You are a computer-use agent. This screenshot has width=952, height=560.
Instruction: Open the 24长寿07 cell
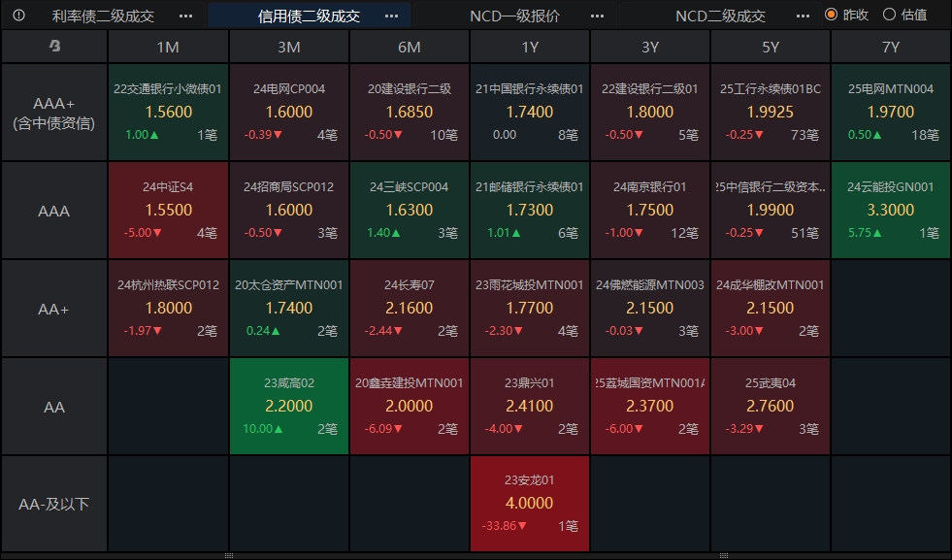click(410, 308)
